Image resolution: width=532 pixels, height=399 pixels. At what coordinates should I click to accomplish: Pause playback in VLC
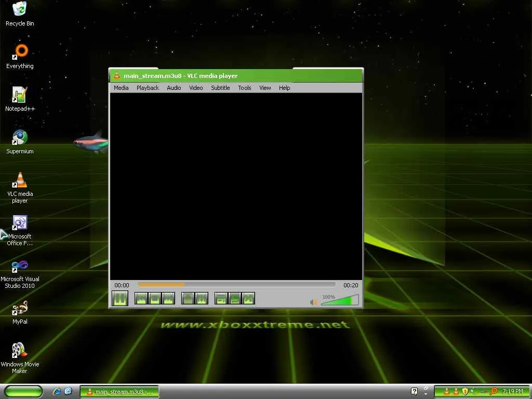point(120,299)
